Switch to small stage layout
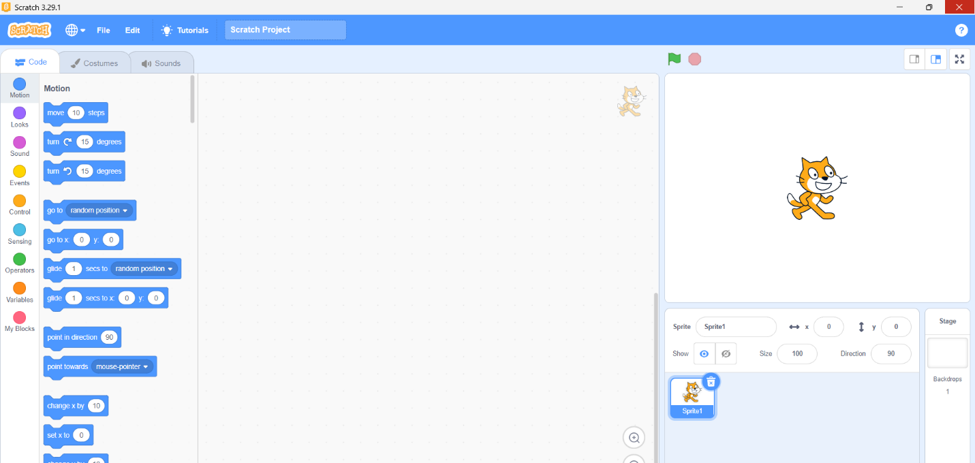This screenshot has height=463, width=975. coord(914,60)
